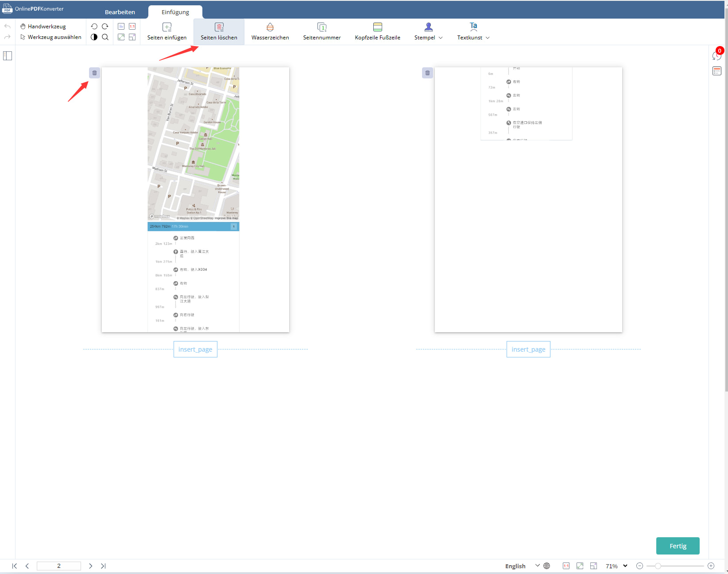
Task: Open the English language dropdown
Action: (x=522, y=566)
